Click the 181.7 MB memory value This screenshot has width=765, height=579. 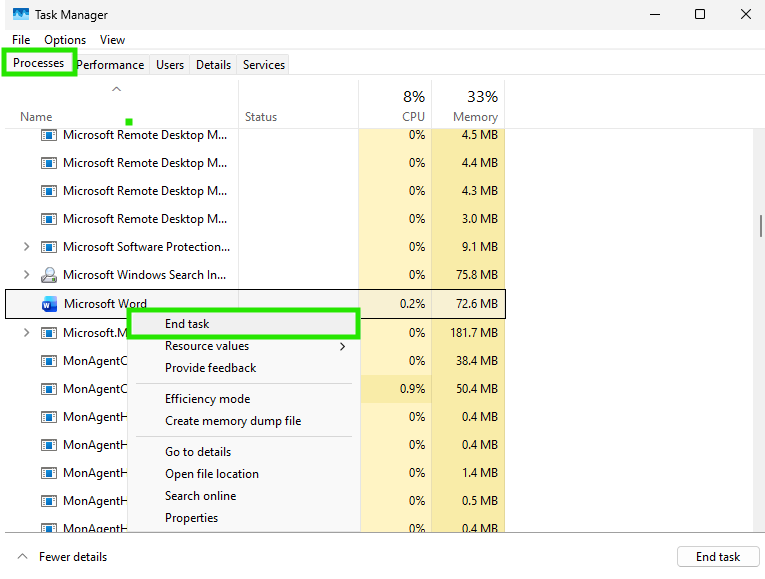click(x=474, y=333)
